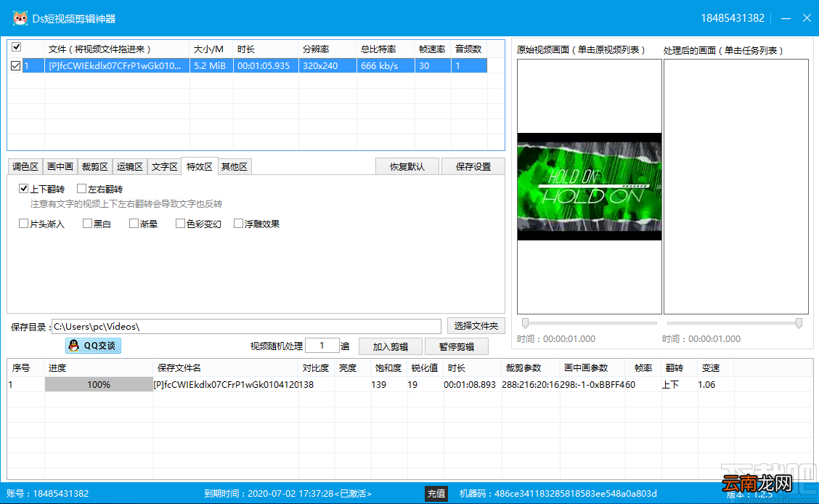Viewport: 819px width, 504px height.
Task: Click the 账号 entry in status bar
Action: click(x=47, y=494)
